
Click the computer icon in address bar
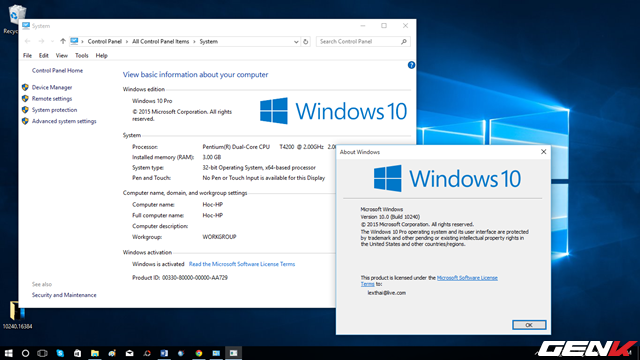pyautogui.click(x=74, y=41)
